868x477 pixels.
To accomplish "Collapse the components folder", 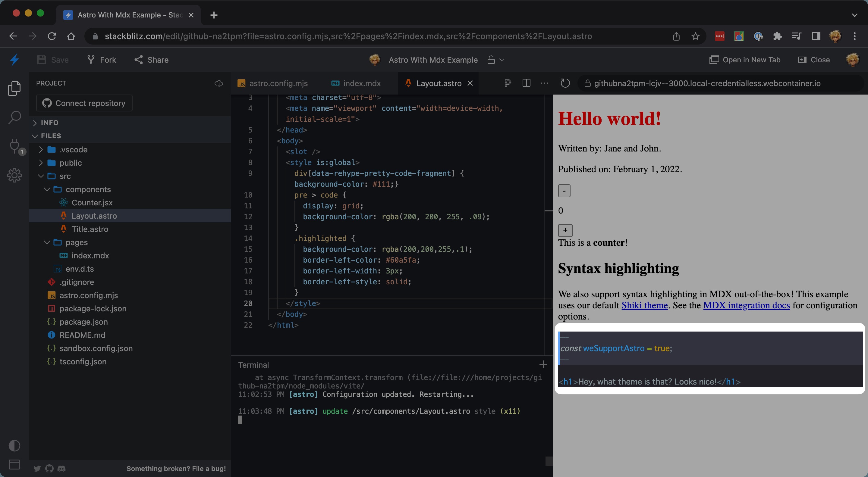I will [x=47, y=189].
